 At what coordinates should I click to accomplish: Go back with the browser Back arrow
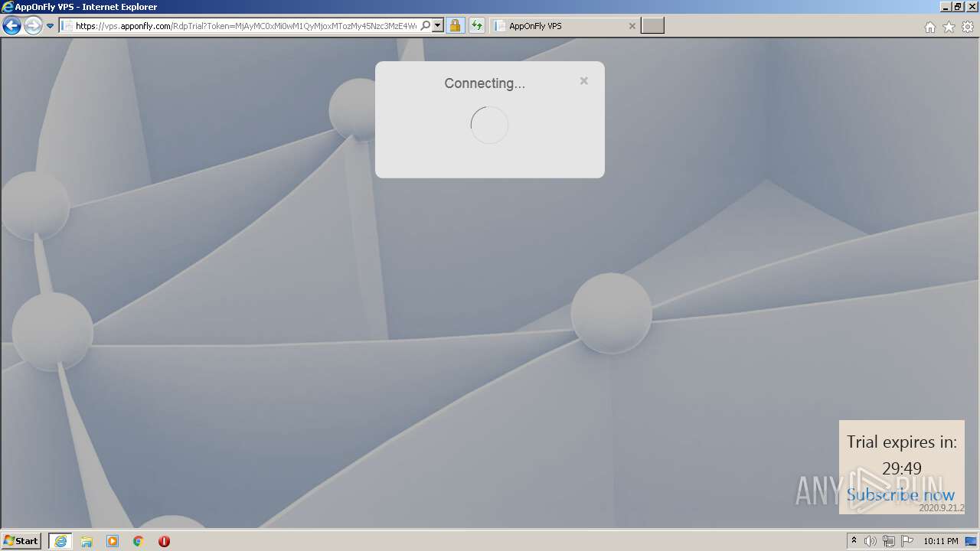(11, 26)
